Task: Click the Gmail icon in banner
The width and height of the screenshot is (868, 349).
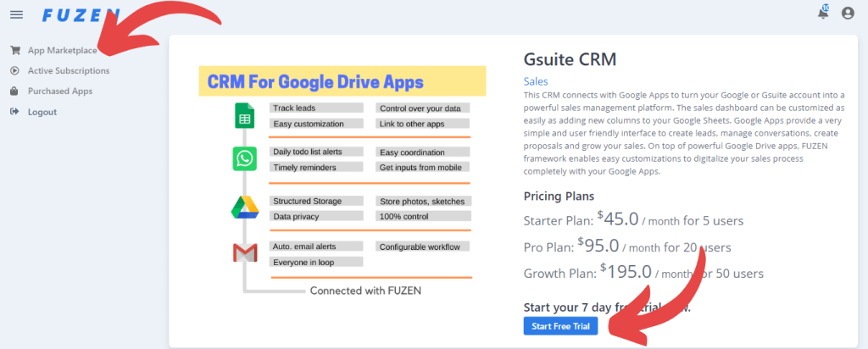Action: coord(245,253)
